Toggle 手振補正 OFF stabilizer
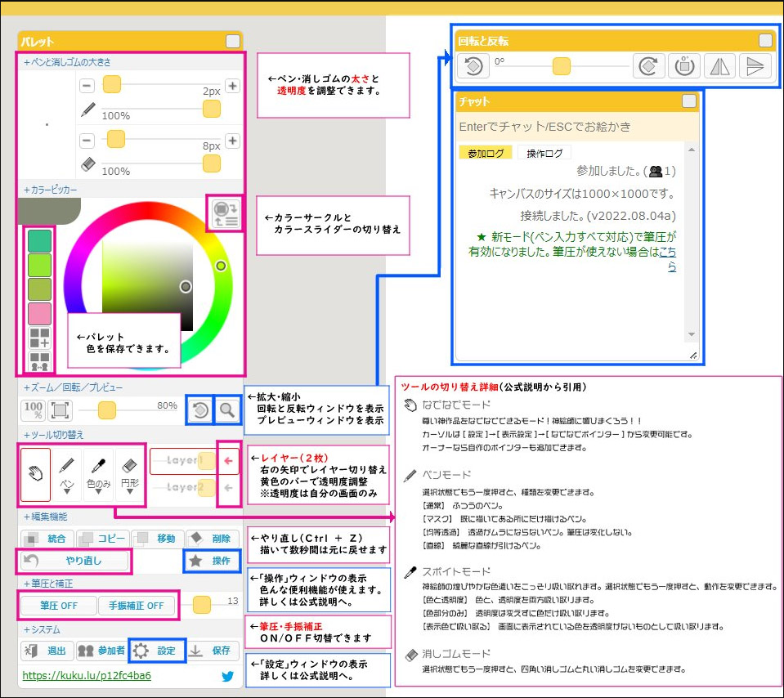Screen dimensions: 784x698 tap(136, 606)
